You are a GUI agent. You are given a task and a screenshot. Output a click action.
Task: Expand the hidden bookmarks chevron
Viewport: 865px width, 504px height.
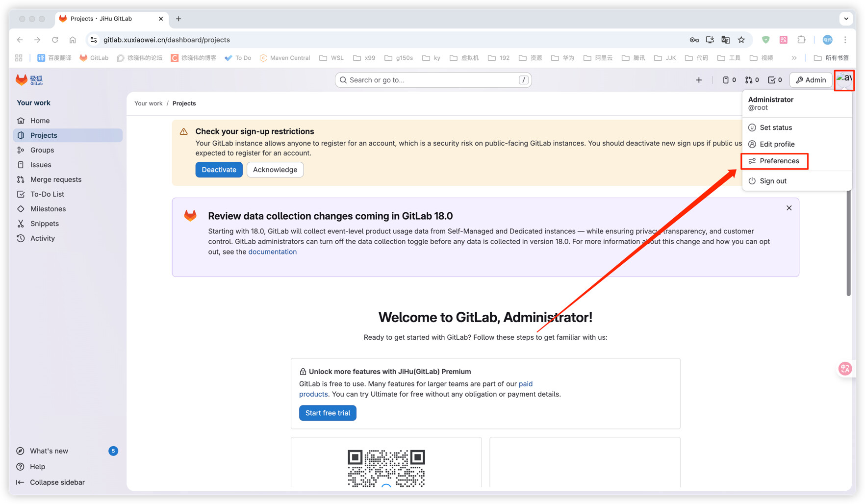pyautogui.click(x=794, y=58)
